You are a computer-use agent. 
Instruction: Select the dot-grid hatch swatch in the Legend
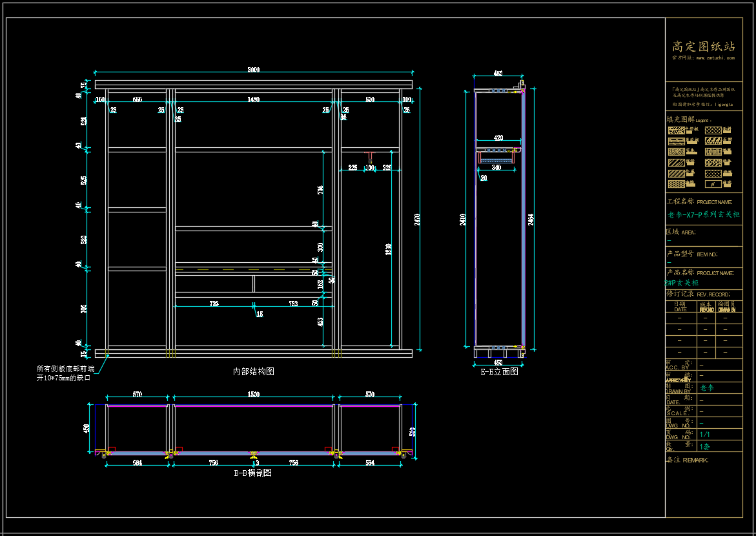713,174
